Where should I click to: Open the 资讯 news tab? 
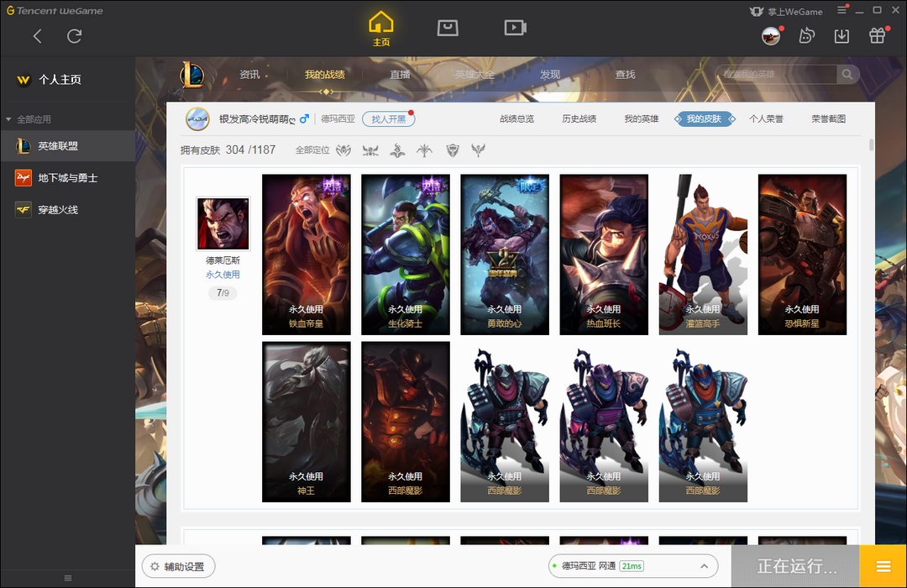[x=250, y=74]
